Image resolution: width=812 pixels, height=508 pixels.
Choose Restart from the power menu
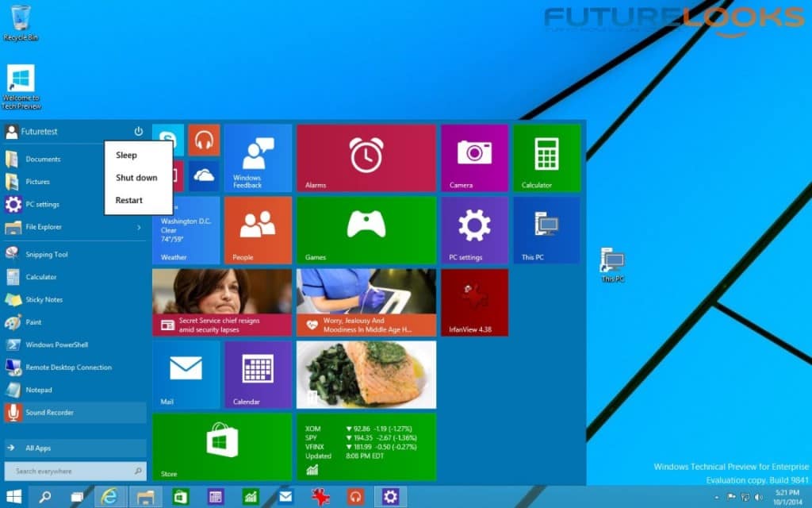pos(128,200)
